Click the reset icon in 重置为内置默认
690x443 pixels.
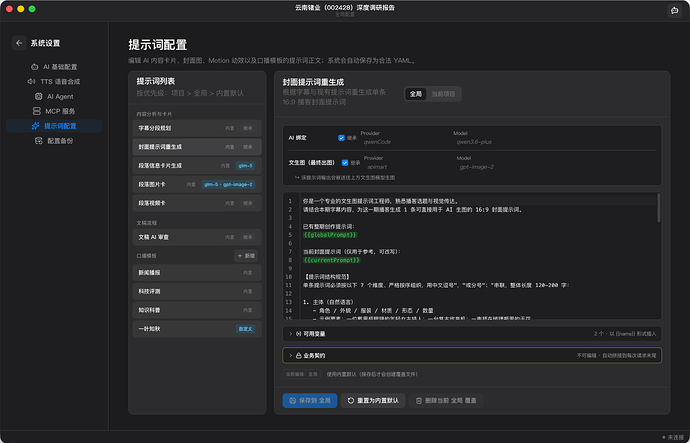click(351, 401)
